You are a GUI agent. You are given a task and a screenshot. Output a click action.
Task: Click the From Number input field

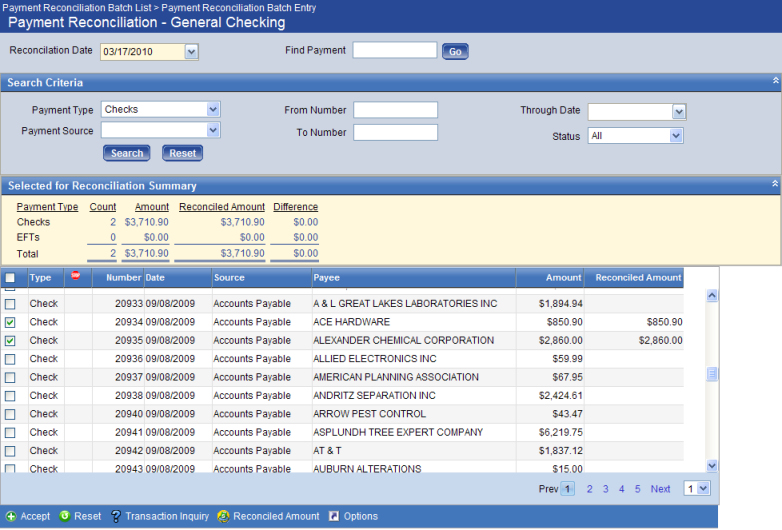395,110
